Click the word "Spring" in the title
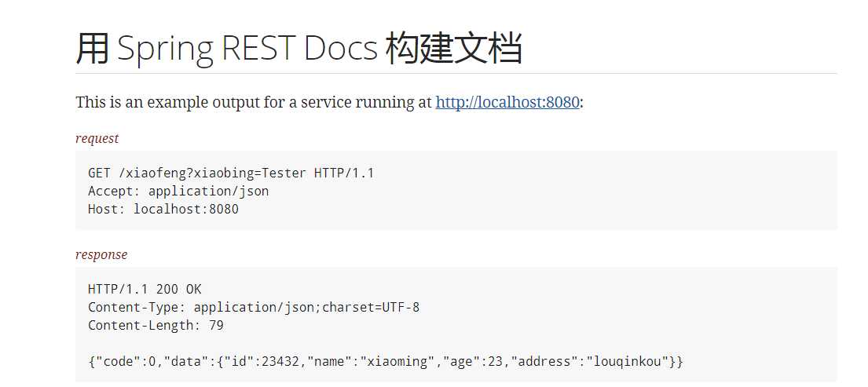This screenshot has height=387, width=868. (x=166, y=49)
